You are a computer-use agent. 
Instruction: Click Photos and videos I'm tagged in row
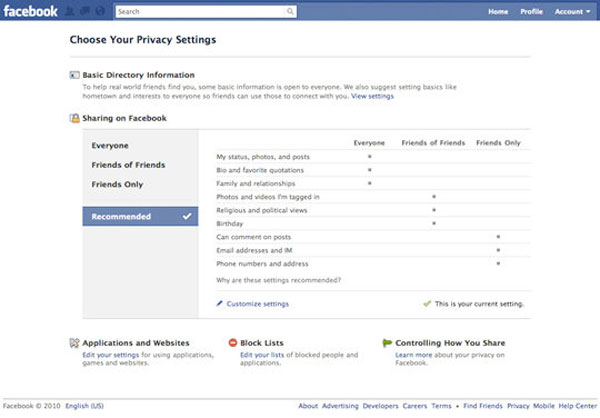373,197
